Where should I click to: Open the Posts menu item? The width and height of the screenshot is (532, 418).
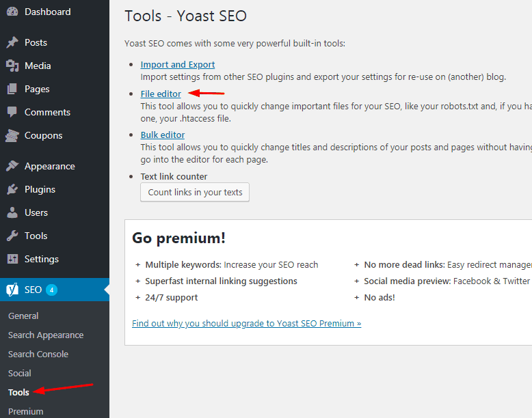55,42
